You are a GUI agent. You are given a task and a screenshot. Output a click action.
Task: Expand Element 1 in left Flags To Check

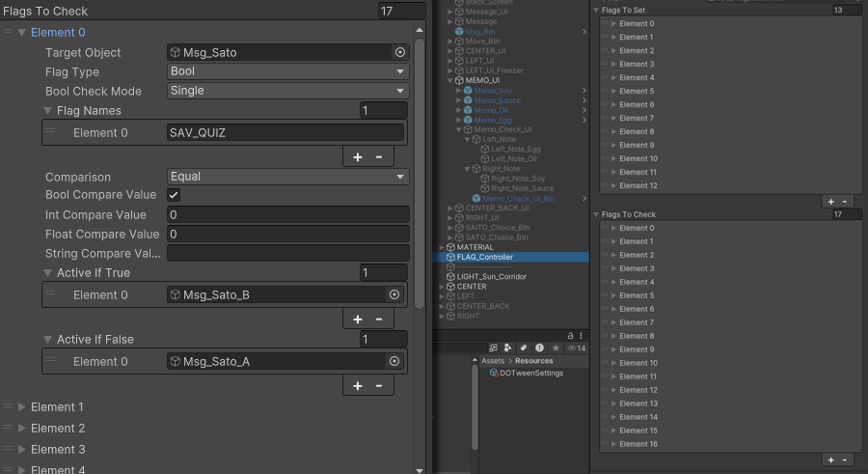coord(22,407)
